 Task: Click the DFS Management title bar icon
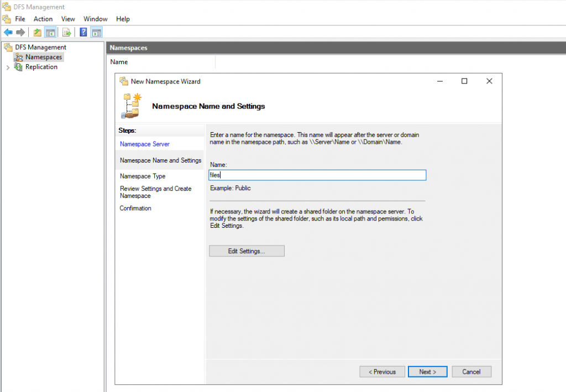(x=7, y=7)
